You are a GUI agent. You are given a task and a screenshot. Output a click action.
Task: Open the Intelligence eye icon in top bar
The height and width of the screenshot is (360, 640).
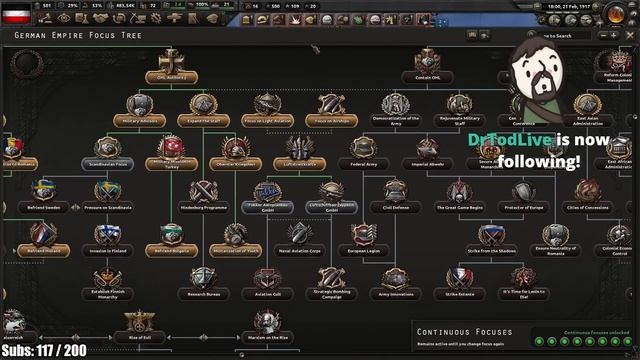pos(64,18)
